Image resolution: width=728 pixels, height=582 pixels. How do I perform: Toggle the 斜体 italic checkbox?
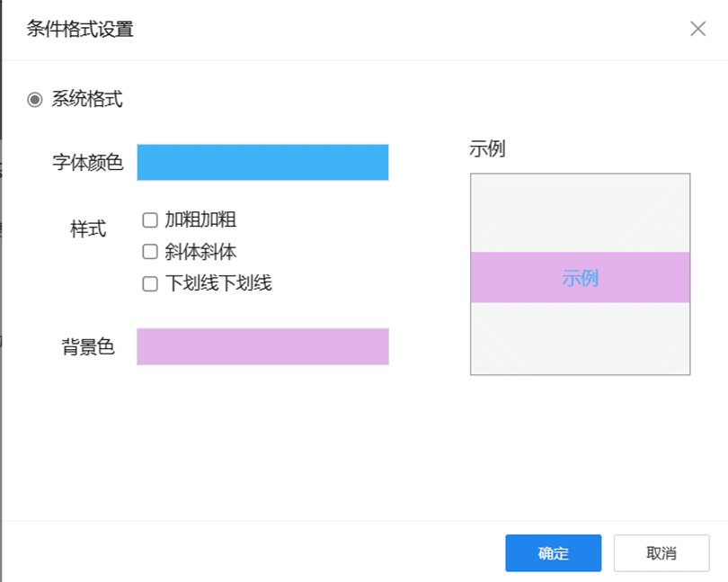pos(150,252)
